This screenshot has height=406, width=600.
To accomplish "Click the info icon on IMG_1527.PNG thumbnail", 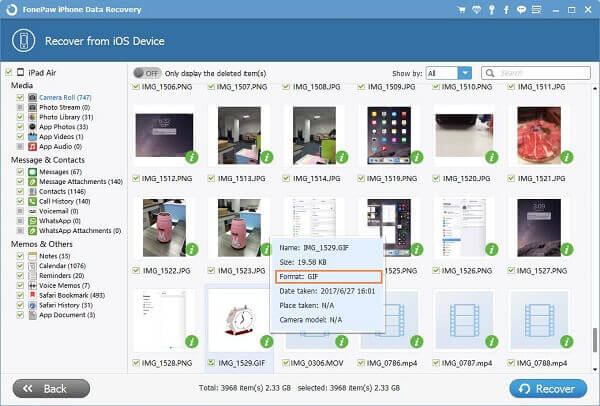I will click(567, 249).
